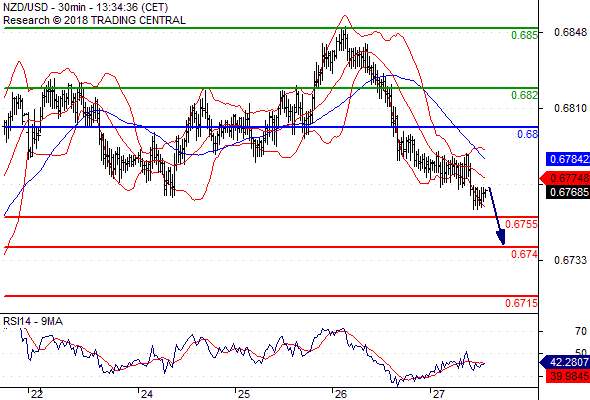Select the 0.6755 red support label

coord(521,224)
